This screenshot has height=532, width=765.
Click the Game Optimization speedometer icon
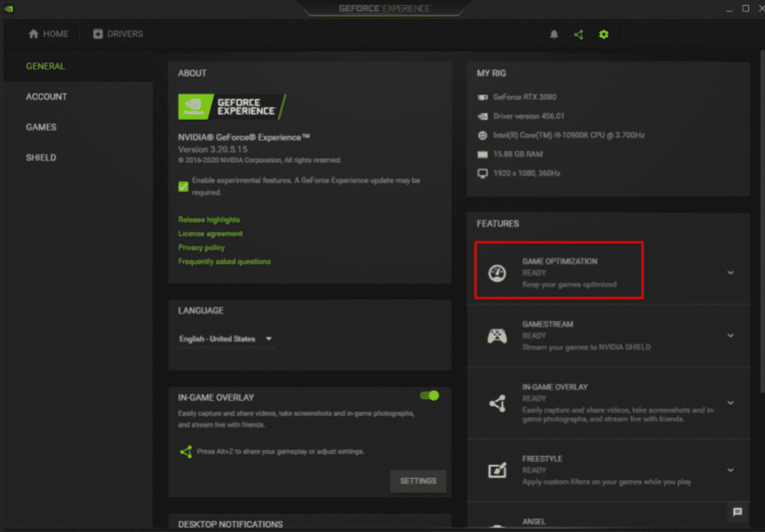click(x=497, y=273)
